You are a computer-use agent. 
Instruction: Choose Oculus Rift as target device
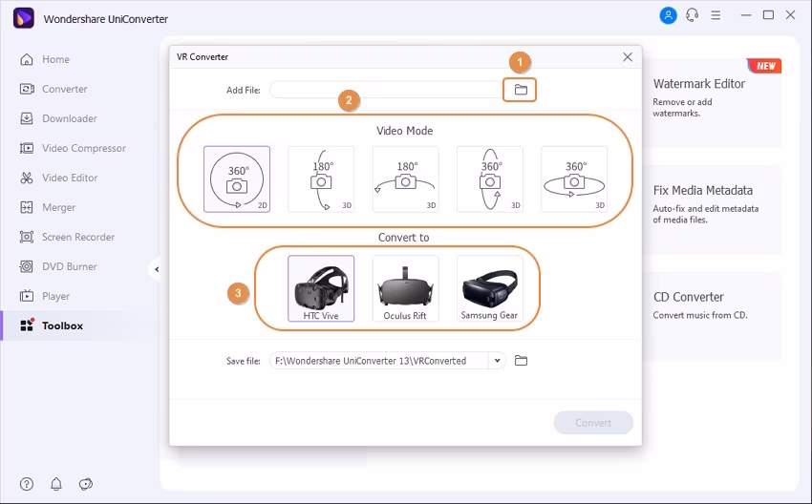tap(405, 288)
